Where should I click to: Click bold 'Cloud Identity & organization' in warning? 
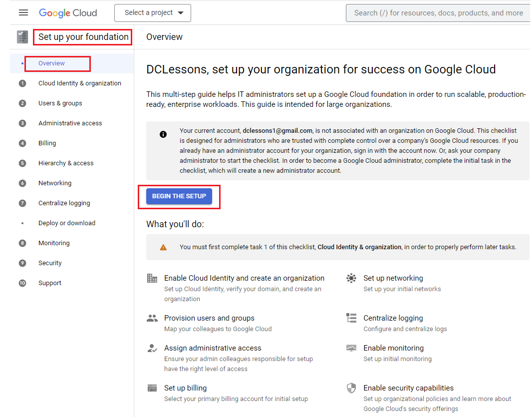pos(359,247)
